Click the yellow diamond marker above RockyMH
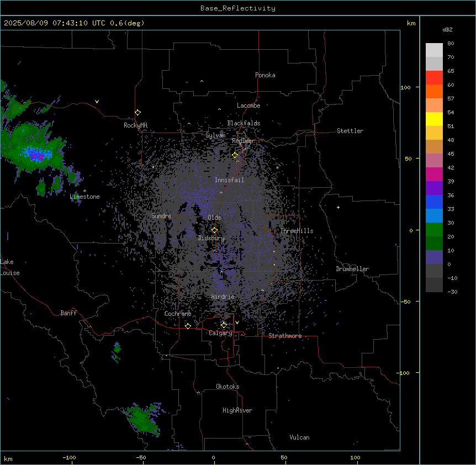 click(138, 113)
